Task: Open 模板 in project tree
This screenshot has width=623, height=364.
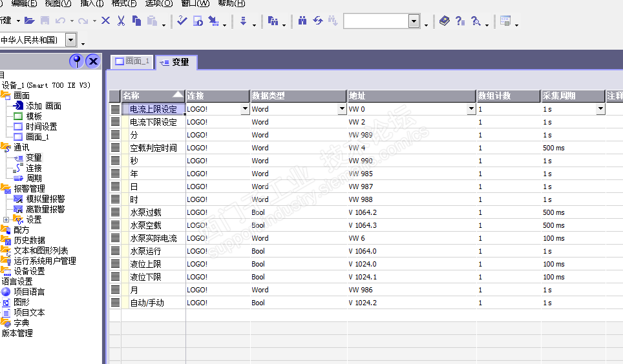Action: 34,116
